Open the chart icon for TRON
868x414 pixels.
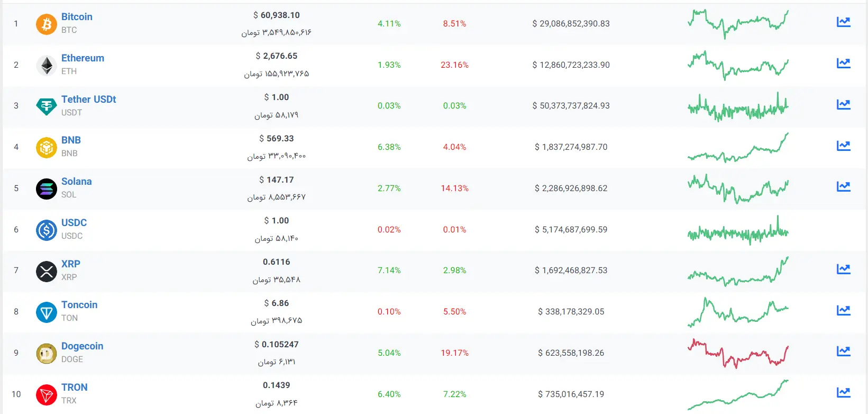point(844,392)
